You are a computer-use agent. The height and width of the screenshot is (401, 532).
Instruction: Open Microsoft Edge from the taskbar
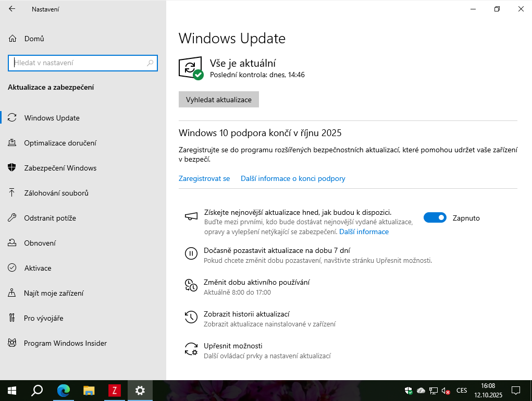click(x=64, y=390)
